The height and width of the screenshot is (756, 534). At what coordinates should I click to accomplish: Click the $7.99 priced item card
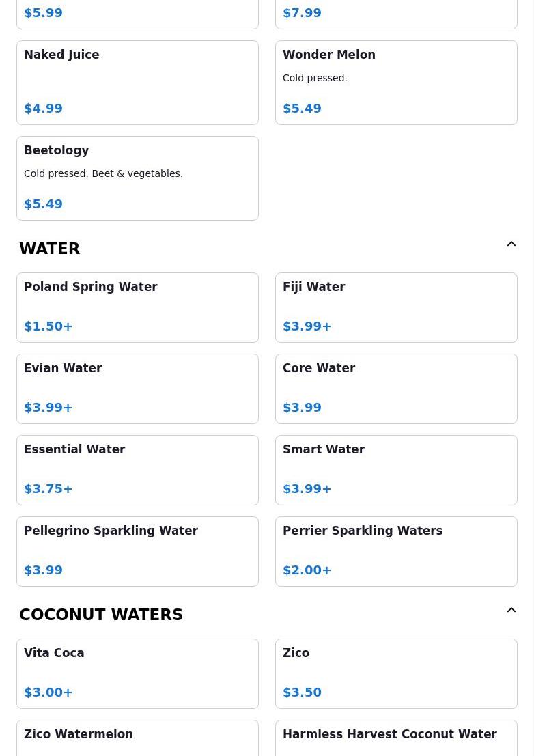click(x=396, y=14)
